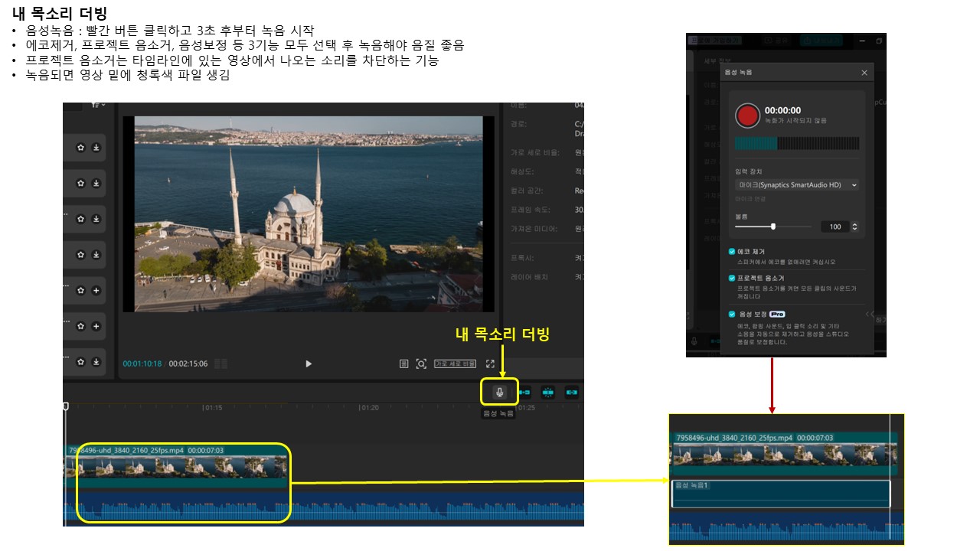Click 프로에 가입하기 at the top
Image resolution: width=980 pixels, height=551 pixels.
714,40
